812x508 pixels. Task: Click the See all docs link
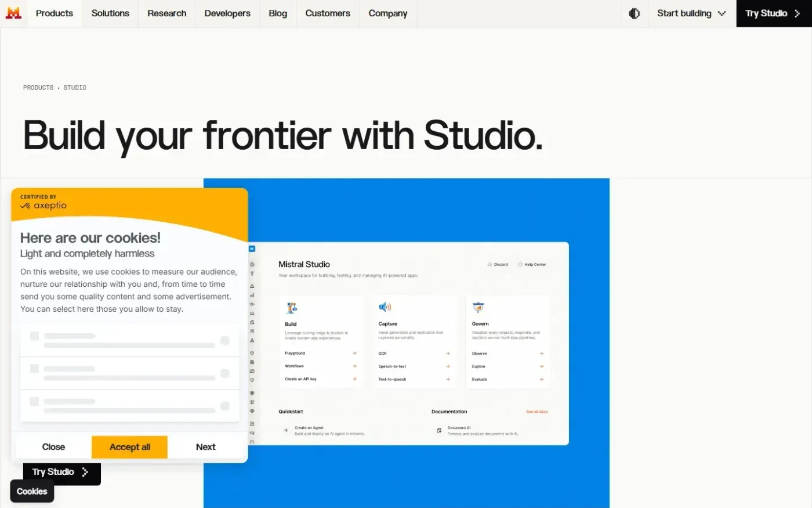pos(537,412)
